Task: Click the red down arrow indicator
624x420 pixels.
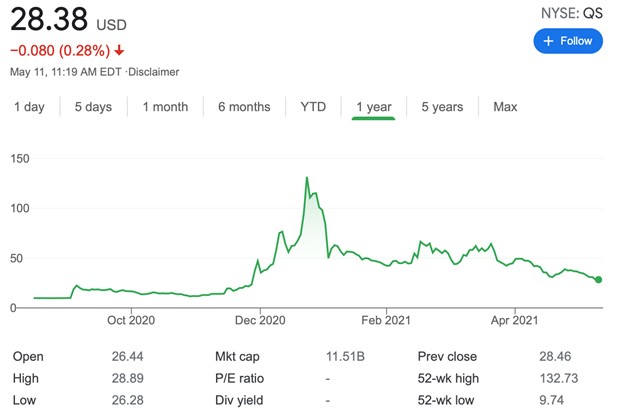Action: click(x=119, y=50)
